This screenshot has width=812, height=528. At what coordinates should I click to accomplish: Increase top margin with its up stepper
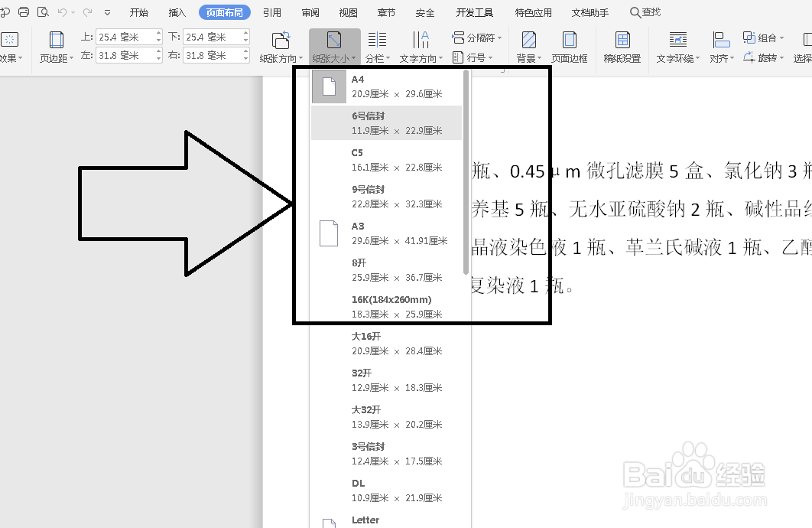(159, 31)
